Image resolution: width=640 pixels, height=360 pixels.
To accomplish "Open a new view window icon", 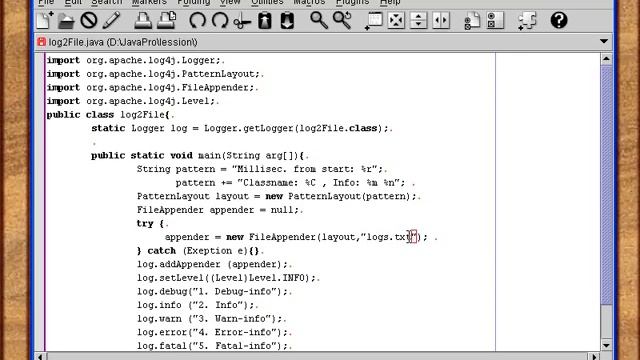I will (373, 20).
